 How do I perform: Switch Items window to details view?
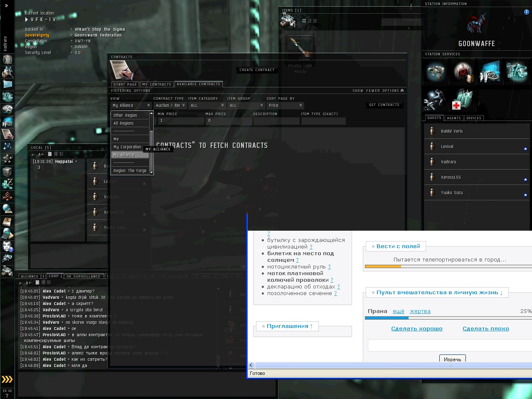[x=310, y=21]
